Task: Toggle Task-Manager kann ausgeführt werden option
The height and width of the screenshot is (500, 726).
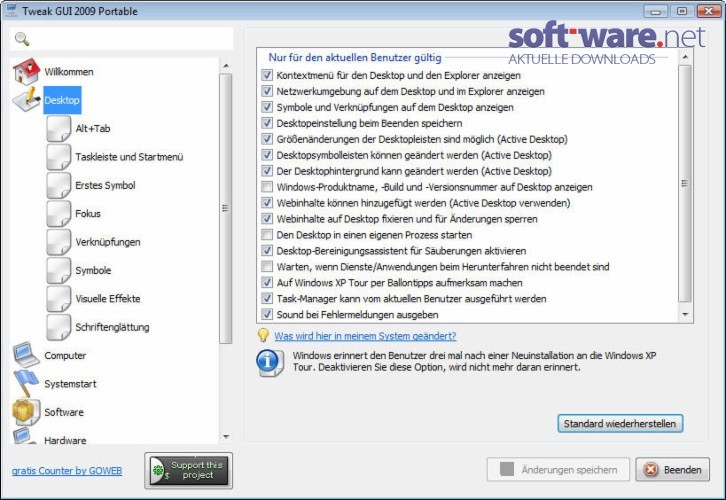Action: point(267,298)
